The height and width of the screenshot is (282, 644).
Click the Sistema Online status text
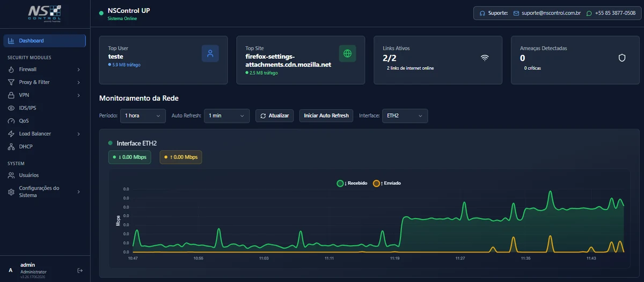tap(122, 19)
